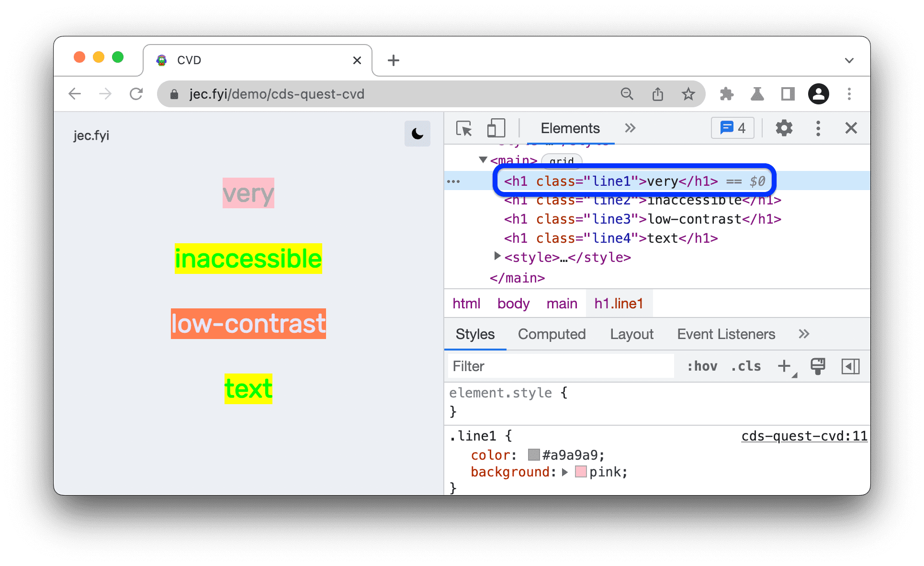Click the more tools overflow icon (>>)
This screenshot has width=924, height=566.
coord(632,129)
